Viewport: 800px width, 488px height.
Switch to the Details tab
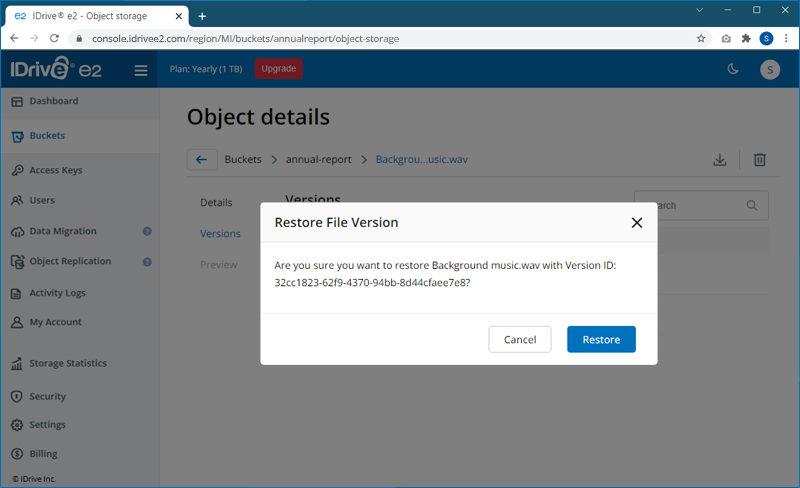(216, 202)
